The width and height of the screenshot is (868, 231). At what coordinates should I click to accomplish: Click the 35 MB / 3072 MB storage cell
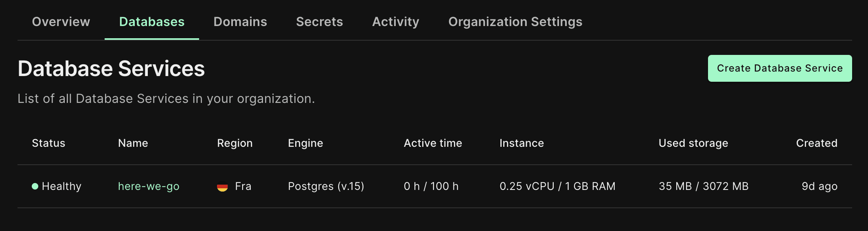(x=704, y=186)
